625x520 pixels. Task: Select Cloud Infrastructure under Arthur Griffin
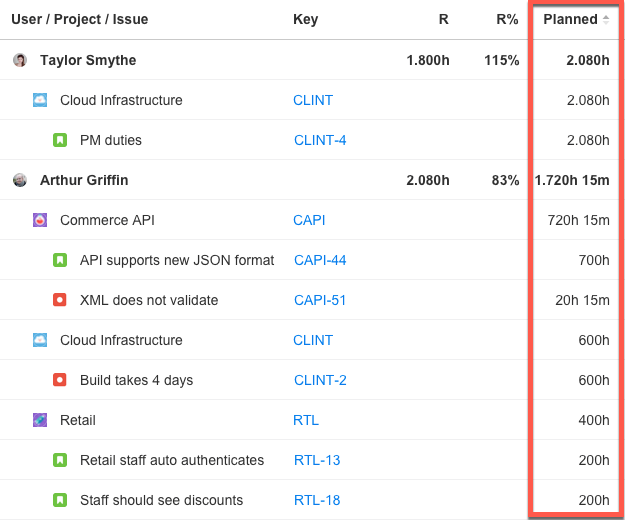121,340
